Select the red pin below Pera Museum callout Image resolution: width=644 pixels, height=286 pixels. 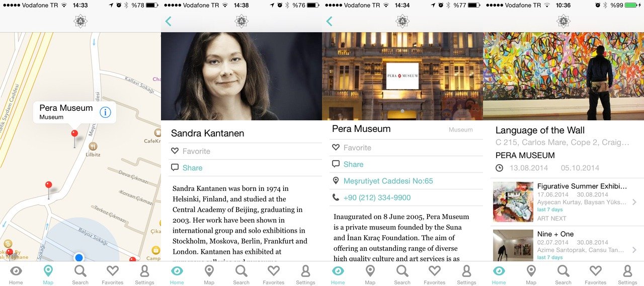(74, 134)
